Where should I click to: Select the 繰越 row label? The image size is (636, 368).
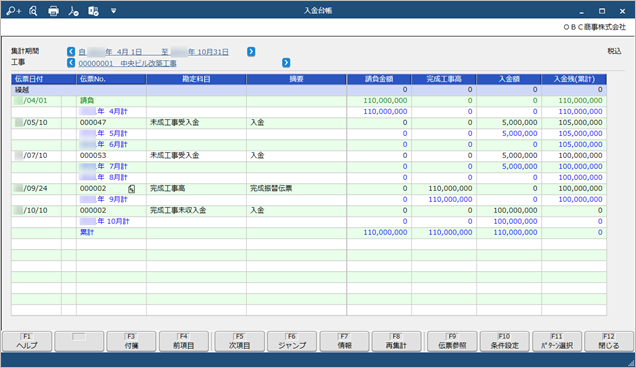[x=22, y=90]
